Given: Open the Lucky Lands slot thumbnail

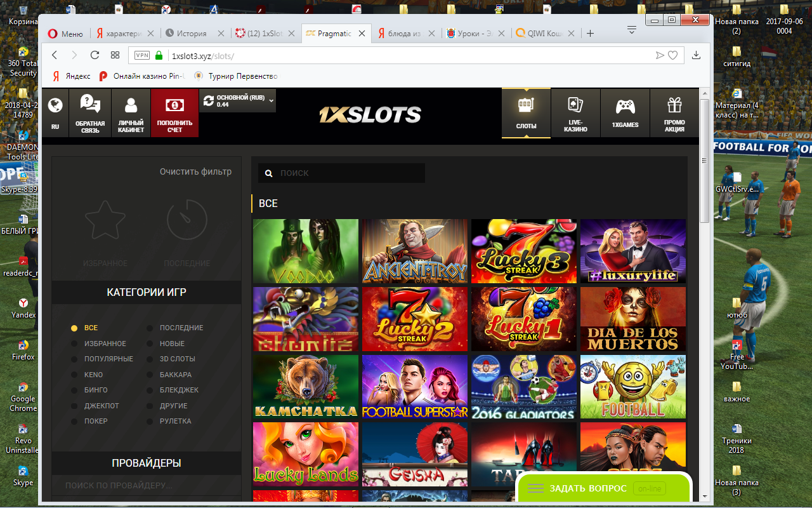Looking at the screenshot, I should [x=306, y=455].
